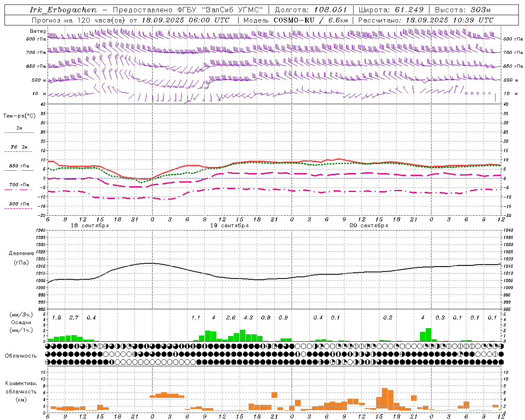This screenshot has height=420, width=525.
Task: Click the "700 гПа" temperature legend label
Action: pyautogui.click(x=19, y=185)
